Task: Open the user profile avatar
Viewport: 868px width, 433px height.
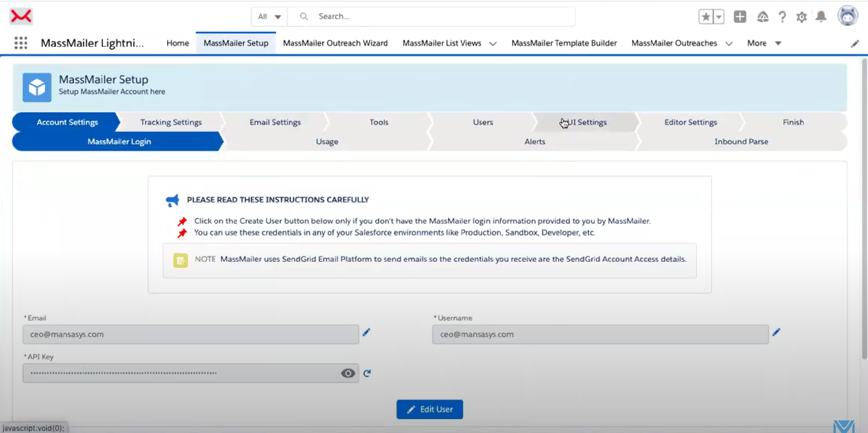Action: (848, 16)
